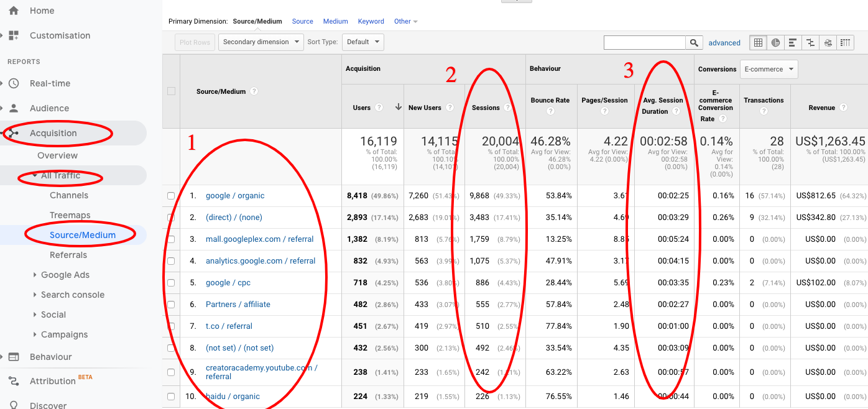
Task: Check the google / cpc row
Action: pyautogui.click(x=171, y=283)
